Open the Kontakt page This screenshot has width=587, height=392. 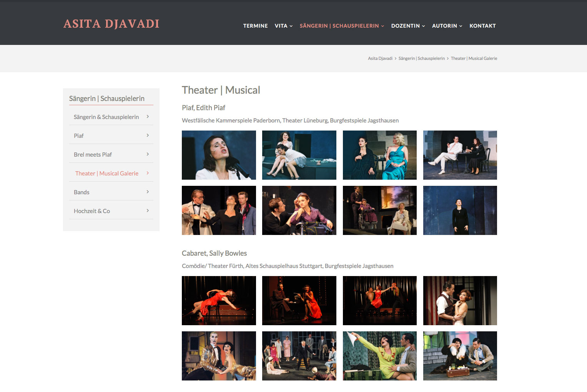pos(482,26)
